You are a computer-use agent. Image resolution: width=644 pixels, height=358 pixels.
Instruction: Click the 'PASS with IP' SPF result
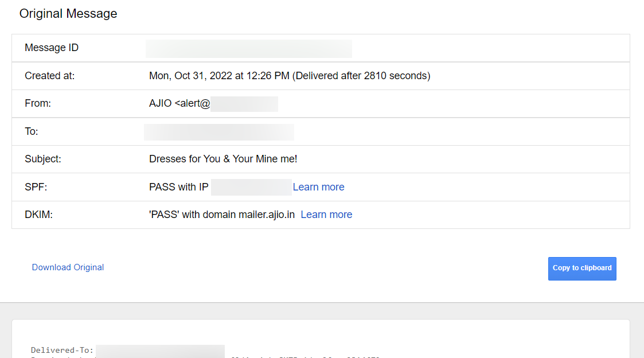coord(178,187)
